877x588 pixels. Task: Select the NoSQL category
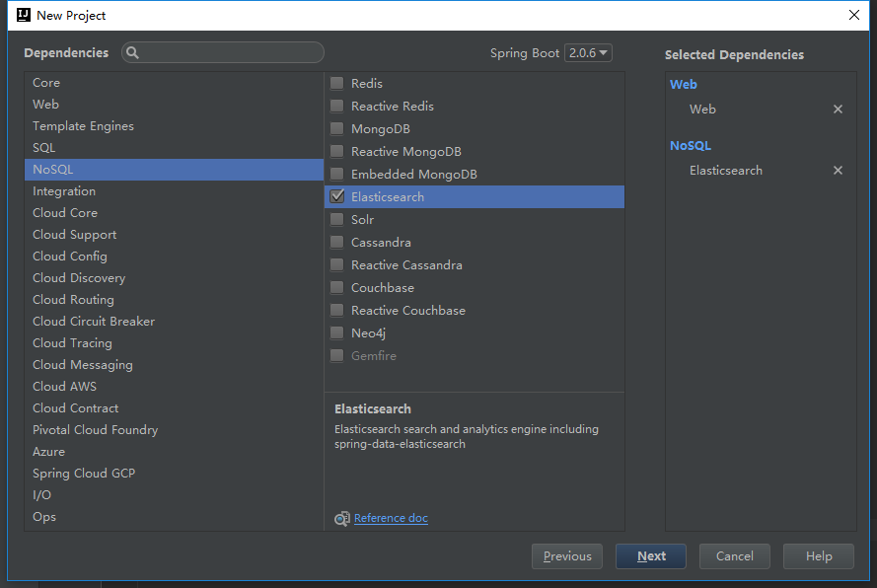[174, 170]
